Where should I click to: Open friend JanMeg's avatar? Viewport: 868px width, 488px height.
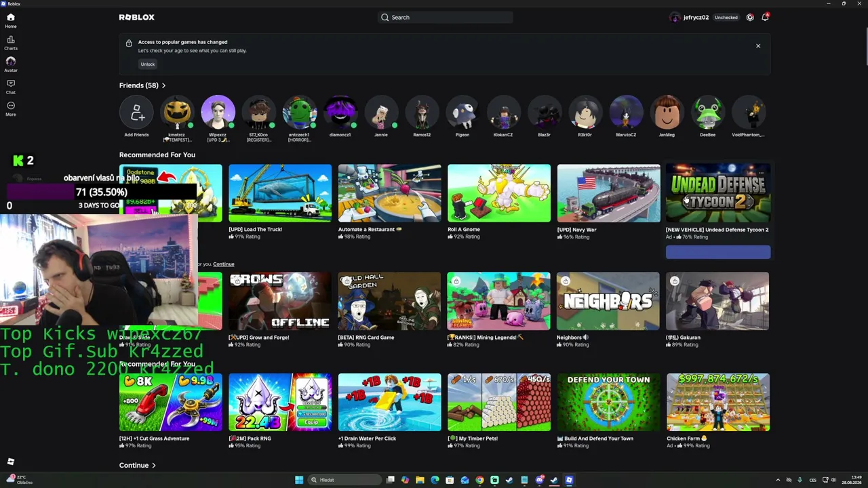click(667, 113)
